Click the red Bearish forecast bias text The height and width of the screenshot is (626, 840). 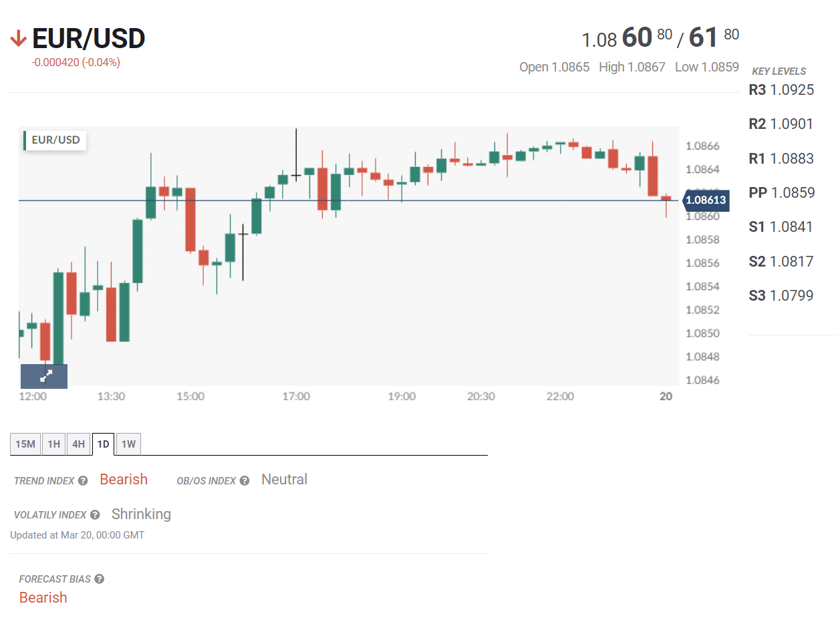(43, 598)
